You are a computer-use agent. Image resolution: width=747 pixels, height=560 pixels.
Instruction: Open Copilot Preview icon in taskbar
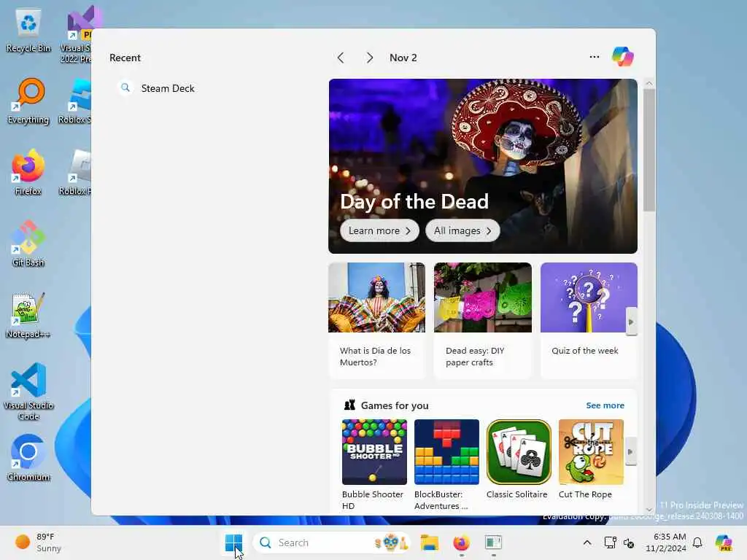coord(724,542)
